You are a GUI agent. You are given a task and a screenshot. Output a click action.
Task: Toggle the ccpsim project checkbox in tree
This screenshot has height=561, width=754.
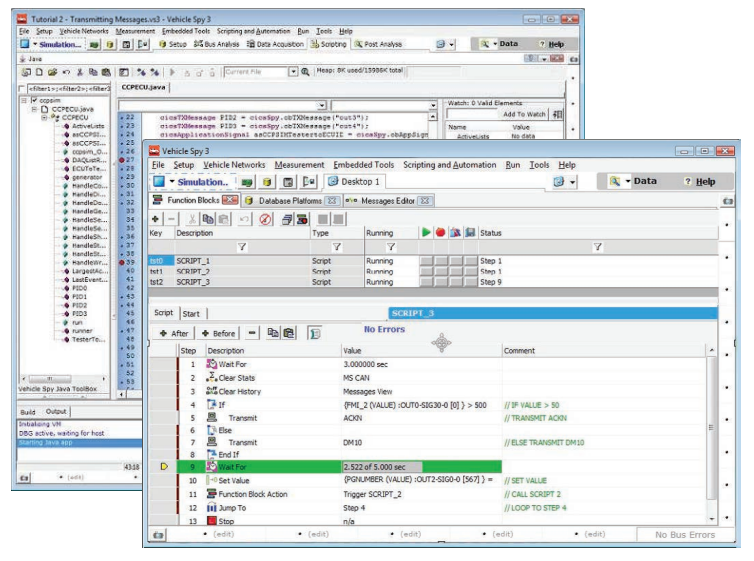[34, 100]
